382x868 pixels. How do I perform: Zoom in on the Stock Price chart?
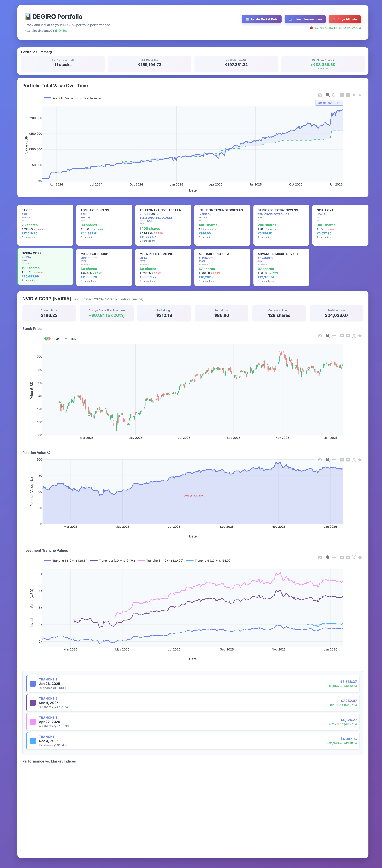(342, 336)
